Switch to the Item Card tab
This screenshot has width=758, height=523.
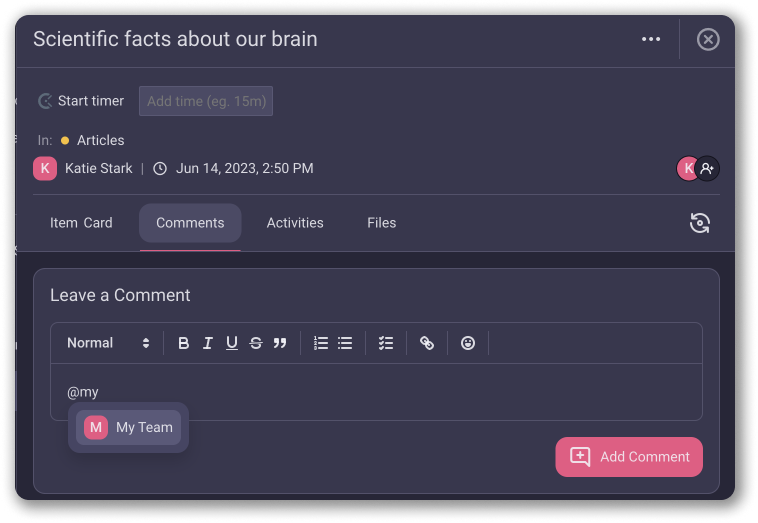(81, 223)
